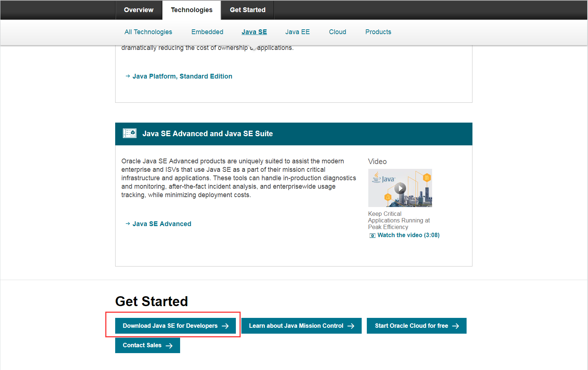Click the Contact Sales button
588x370 pixels.
pos(147,345)
